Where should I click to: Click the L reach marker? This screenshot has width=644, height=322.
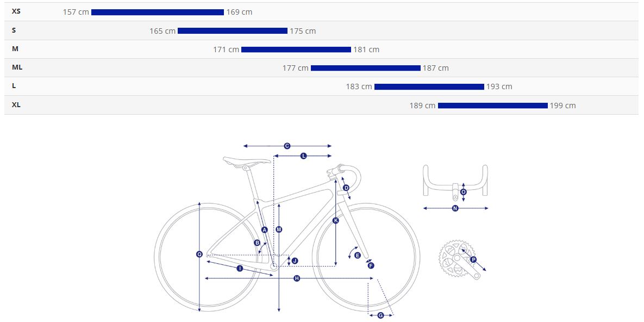tap(303, 156)
